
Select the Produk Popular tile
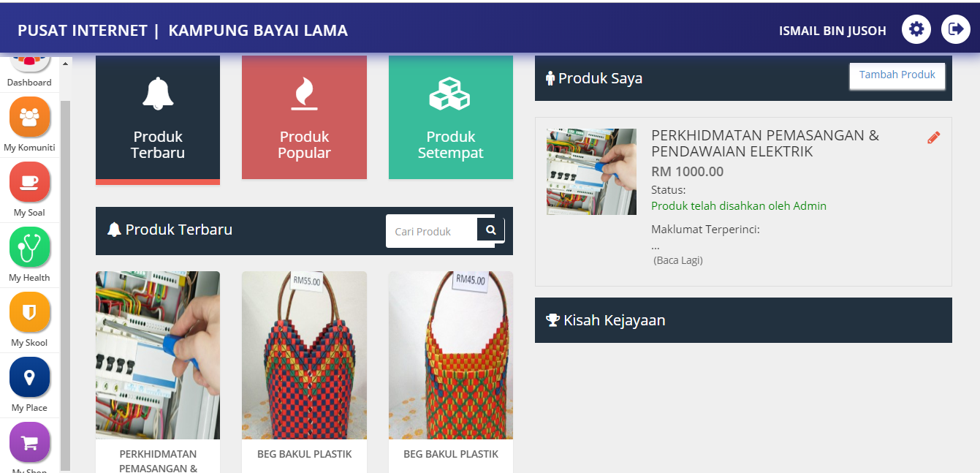[x=304, y=117]
